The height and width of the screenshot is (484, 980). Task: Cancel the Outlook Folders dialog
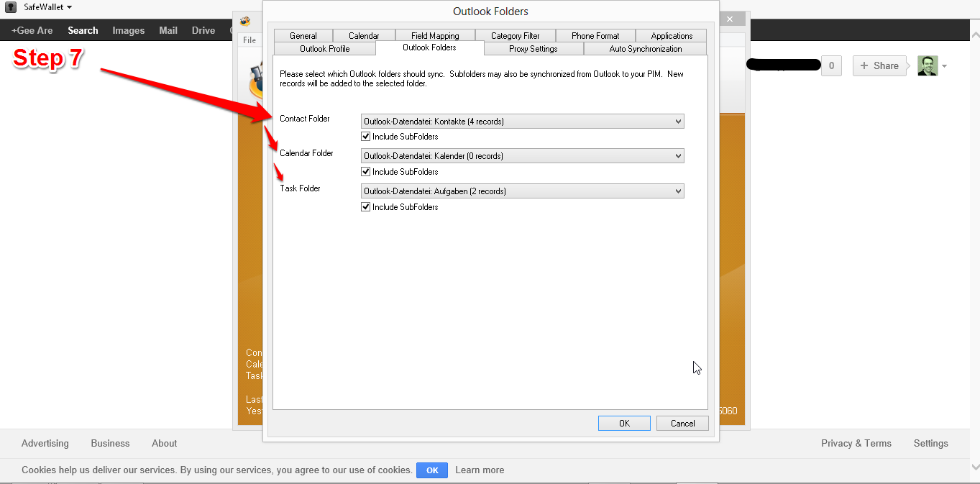(682, 424)
